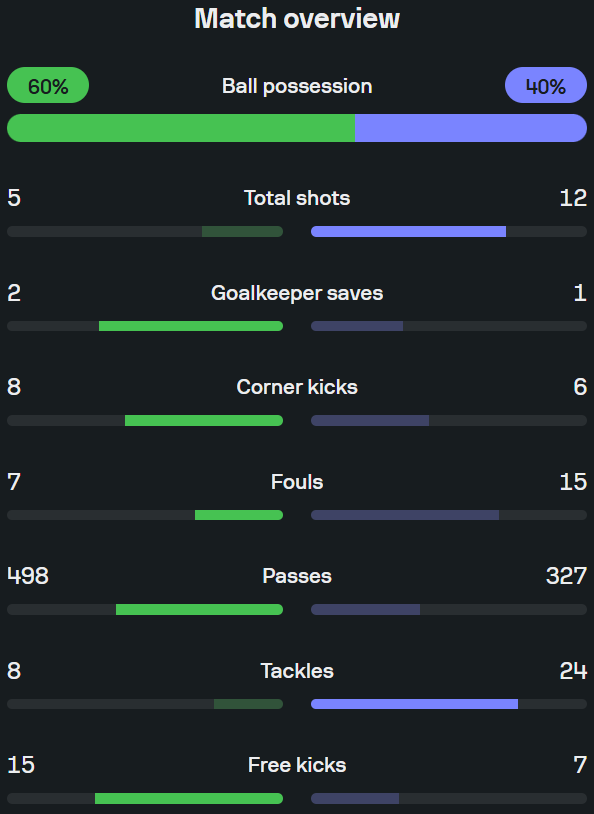
Task: Click the green 60% possession badge
Action: (48, 85)
